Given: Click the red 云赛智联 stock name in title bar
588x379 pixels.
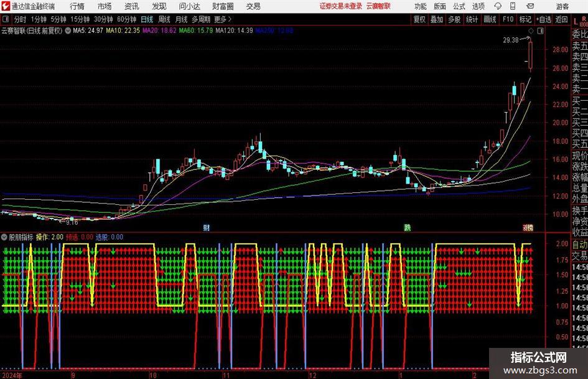Looking at the screenshot, I should (378, 6).
